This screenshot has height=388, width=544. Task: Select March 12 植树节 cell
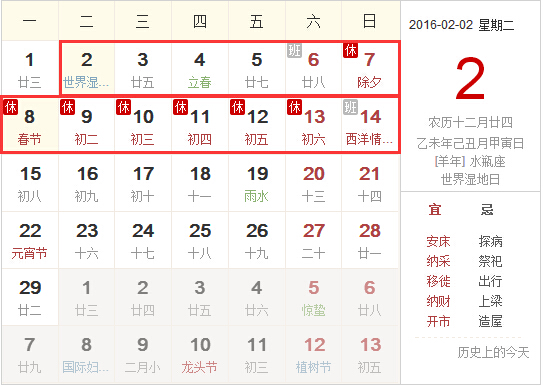[313, 354]
